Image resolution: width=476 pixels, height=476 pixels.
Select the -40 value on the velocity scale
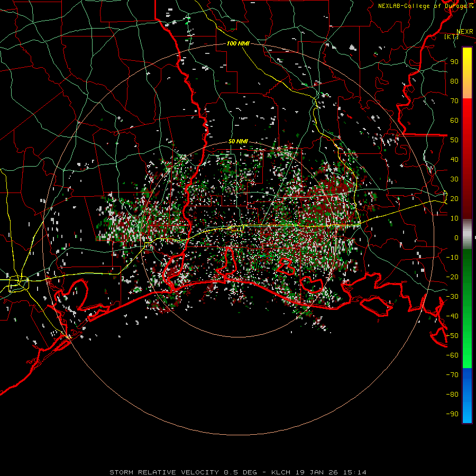click(x=452, y=316)
